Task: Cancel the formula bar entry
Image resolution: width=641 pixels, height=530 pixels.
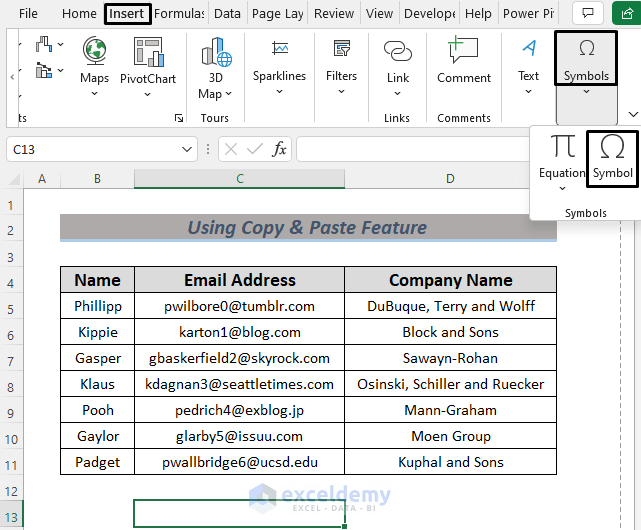Action: pyautogui.click(x=231, y=149)
